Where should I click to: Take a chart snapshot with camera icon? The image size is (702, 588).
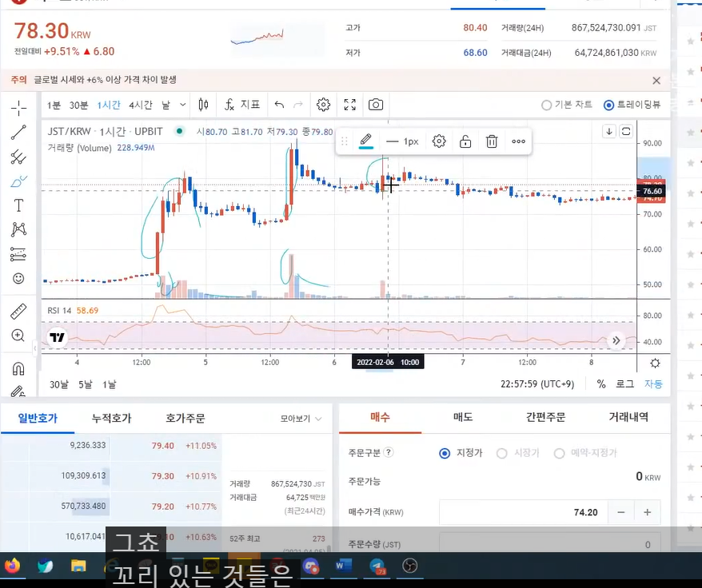[376, 105]
